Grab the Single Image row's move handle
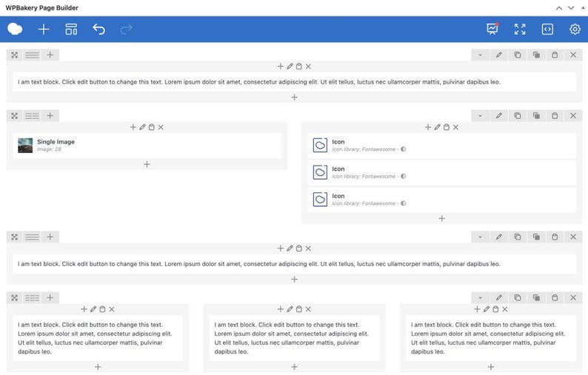This screenshot has width=588, height=375. 14,116
